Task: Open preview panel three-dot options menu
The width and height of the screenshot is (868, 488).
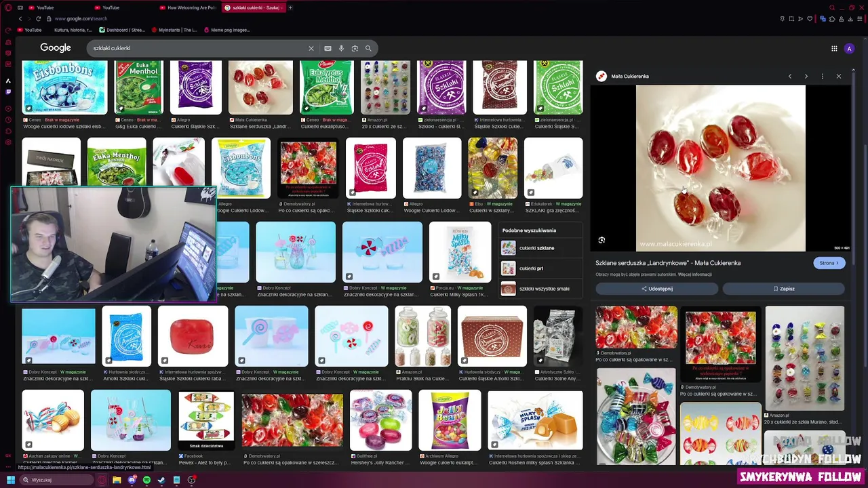Action: tap(823, 76)
